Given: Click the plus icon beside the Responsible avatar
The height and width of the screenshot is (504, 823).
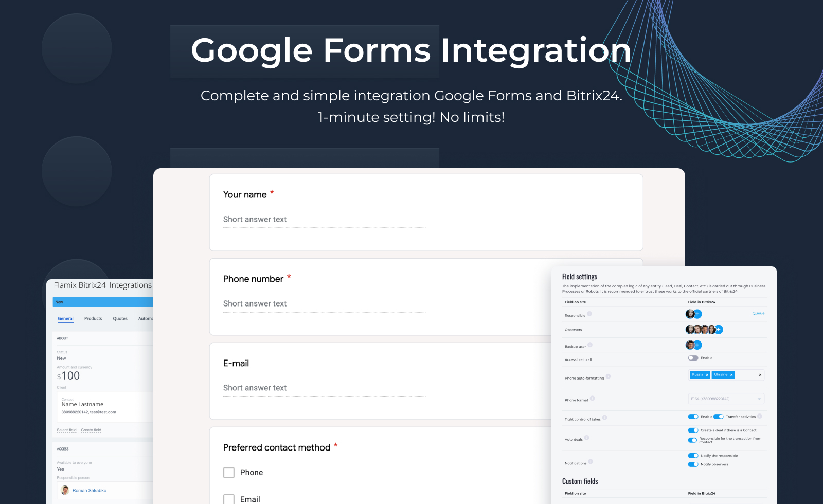Looking at the screenshot, I should [x=697, y=314].
